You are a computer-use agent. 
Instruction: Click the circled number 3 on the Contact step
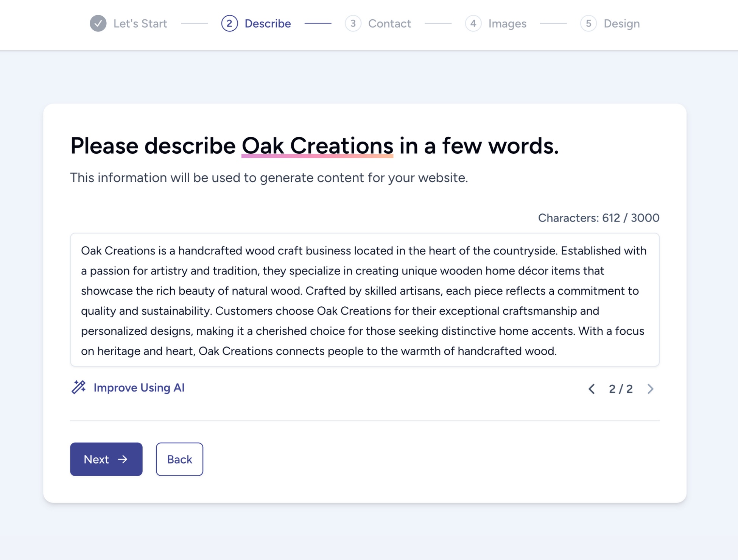(x=353, y=23)
